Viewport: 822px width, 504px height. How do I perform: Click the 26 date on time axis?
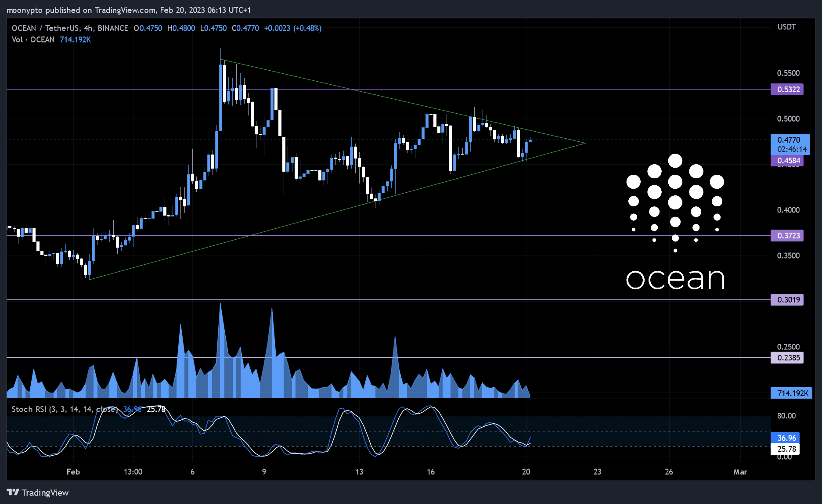pyautogui.click(x=669, y=472)
